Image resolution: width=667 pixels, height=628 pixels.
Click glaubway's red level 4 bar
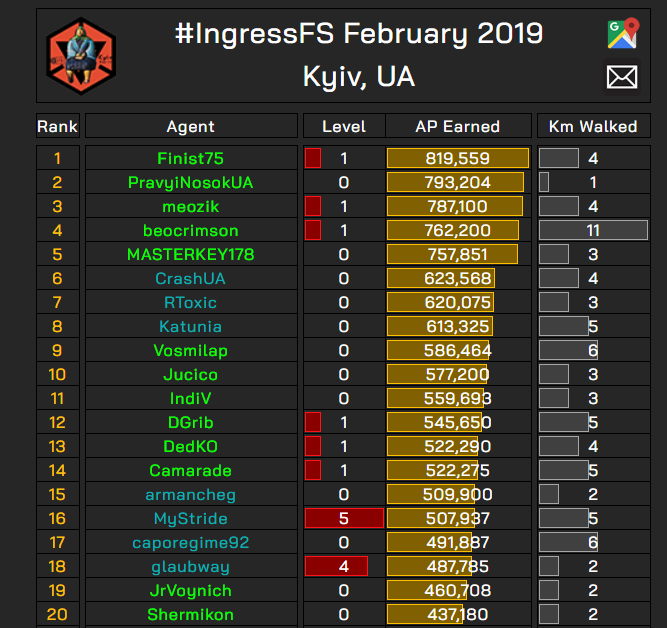tap(336, 566)
